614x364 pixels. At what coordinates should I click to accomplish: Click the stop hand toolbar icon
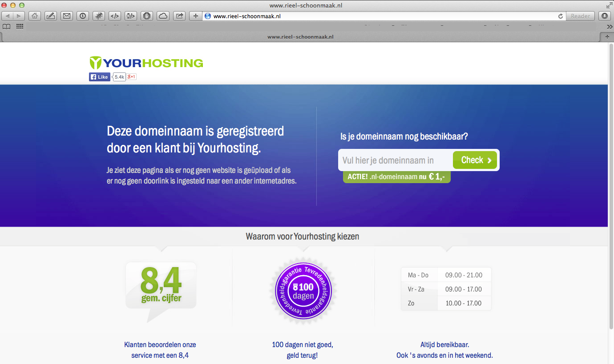coord(147,16)
